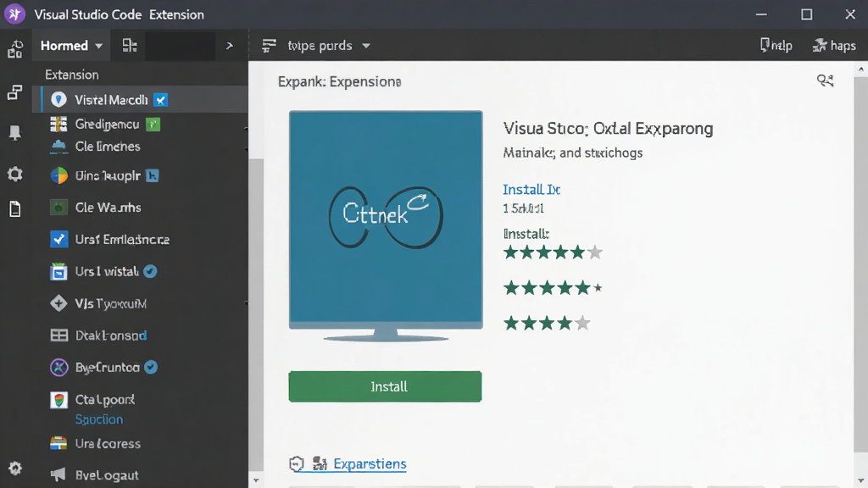Toggle green badge next to Gredigemcu
The width and height of the screenshot is (868, 488).
tap(153, 125)
